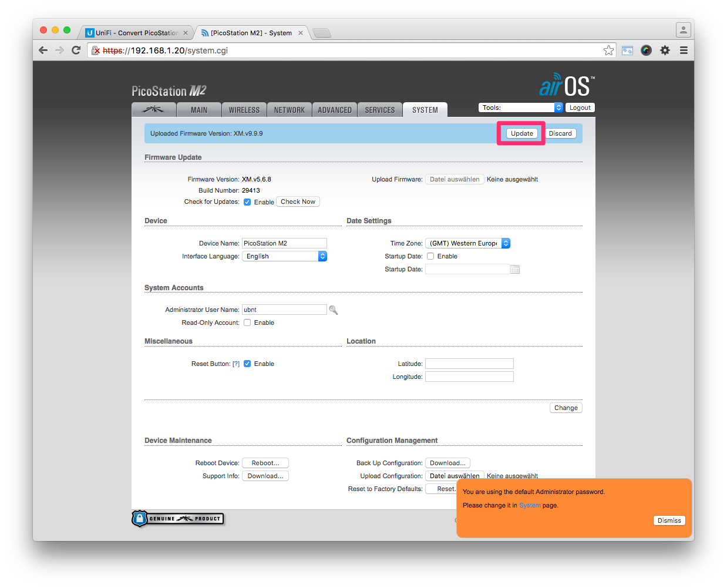This screenshot has height=588, width=727.
Task: Open the gear extension icon in toolbar
Action: pos(665,51)
